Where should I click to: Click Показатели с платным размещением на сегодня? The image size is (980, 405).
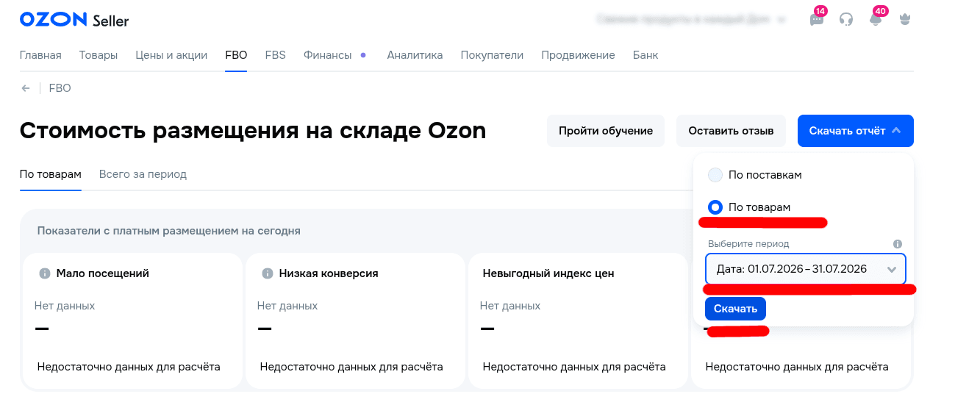coord(169,231)
